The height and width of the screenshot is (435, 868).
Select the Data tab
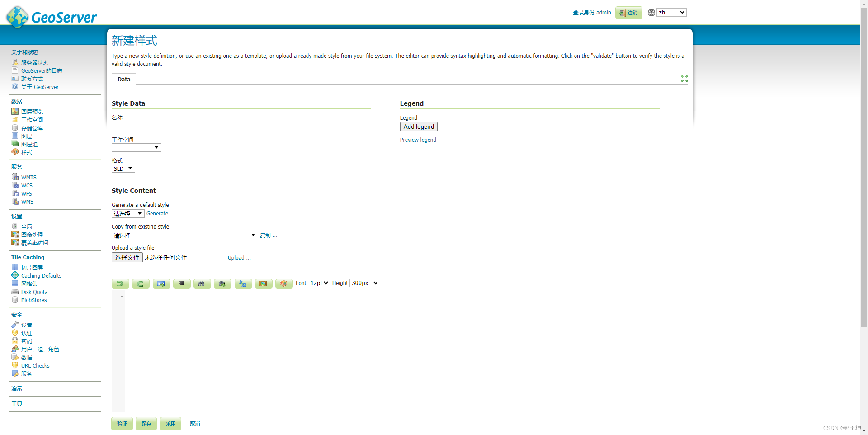[124, 80]
